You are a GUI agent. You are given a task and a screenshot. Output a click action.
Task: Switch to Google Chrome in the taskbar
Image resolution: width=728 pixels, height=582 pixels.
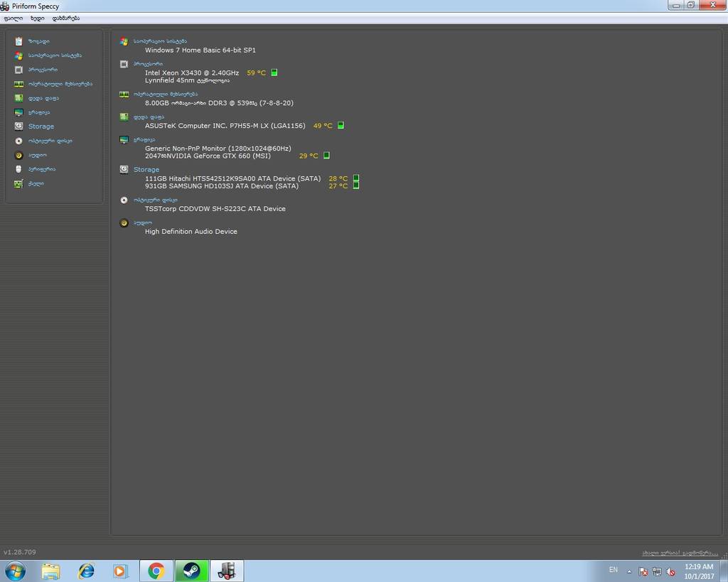click(156, 571)
